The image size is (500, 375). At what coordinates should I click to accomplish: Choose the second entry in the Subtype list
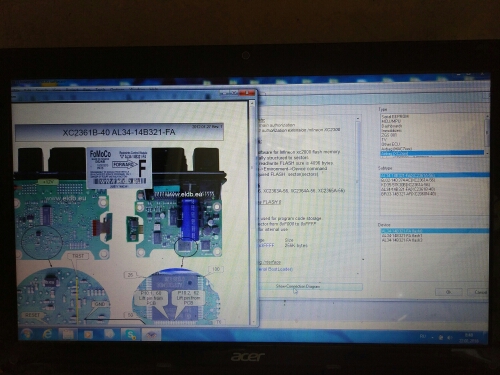[x=408, y=180]
